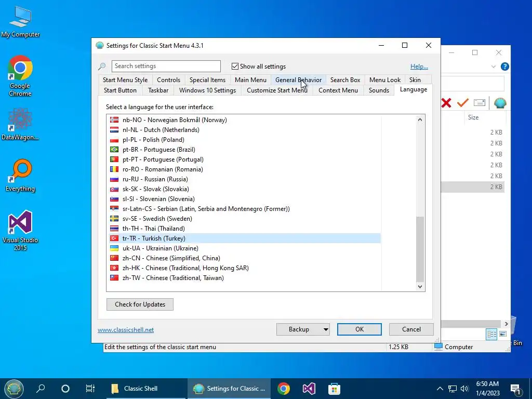The image size is (532, 399).
Task: Expand the Explorer ribbon chevron
Action: tap(494, 66)
